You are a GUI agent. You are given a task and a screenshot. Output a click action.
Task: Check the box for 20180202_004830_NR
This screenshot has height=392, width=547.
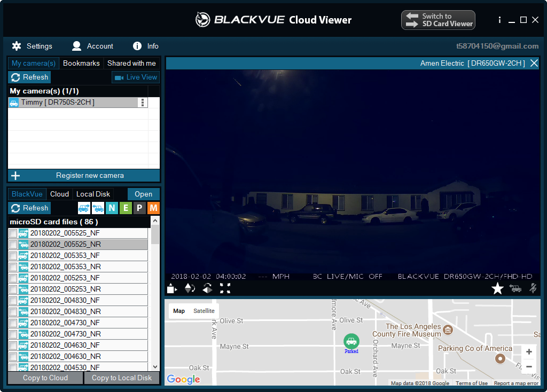(13, 311)
